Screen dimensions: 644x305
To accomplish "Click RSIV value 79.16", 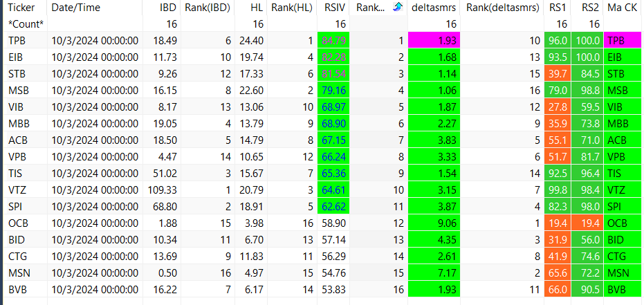I will (x=333, y=91).
